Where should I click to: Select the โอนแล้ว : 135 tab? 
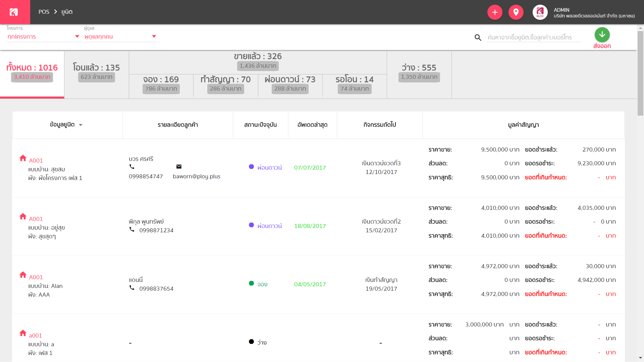click(x=97, y=74)
